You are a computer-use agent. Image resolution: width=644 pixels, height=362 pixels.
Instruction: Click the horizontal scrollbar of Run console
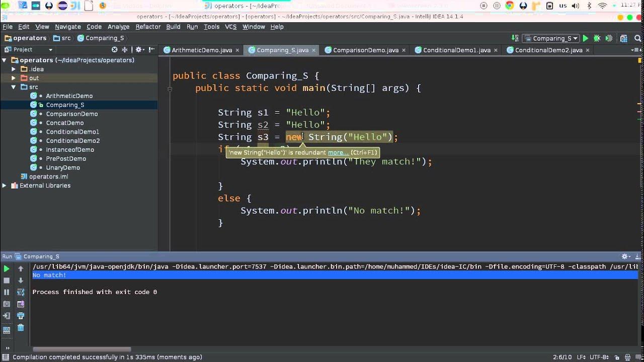(82, 349)
